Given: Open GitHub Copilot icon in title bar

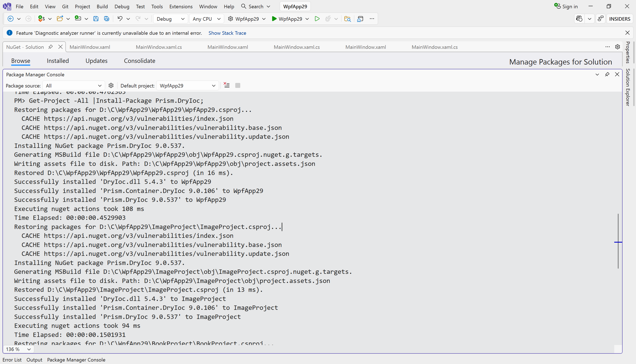Looking at the screenshot, I should tap(579, 19).
